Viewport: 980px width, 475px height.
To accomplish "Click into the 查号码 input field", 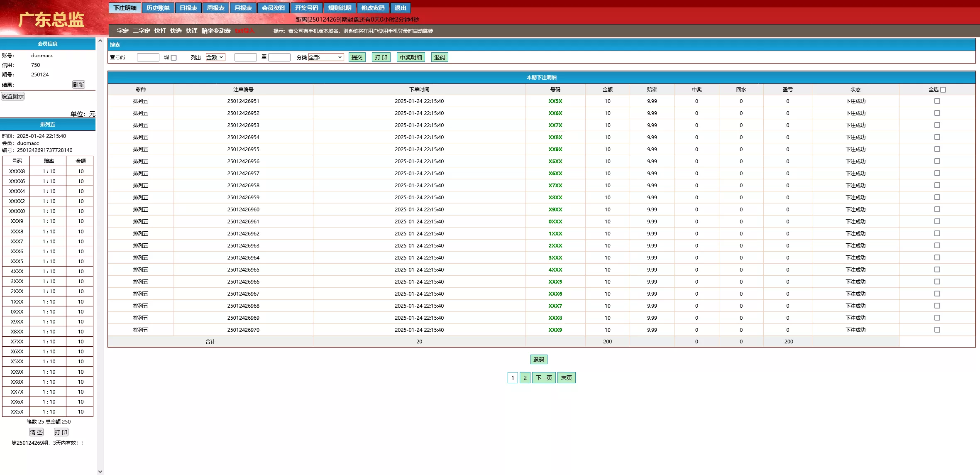I will [x=148, y=57].
